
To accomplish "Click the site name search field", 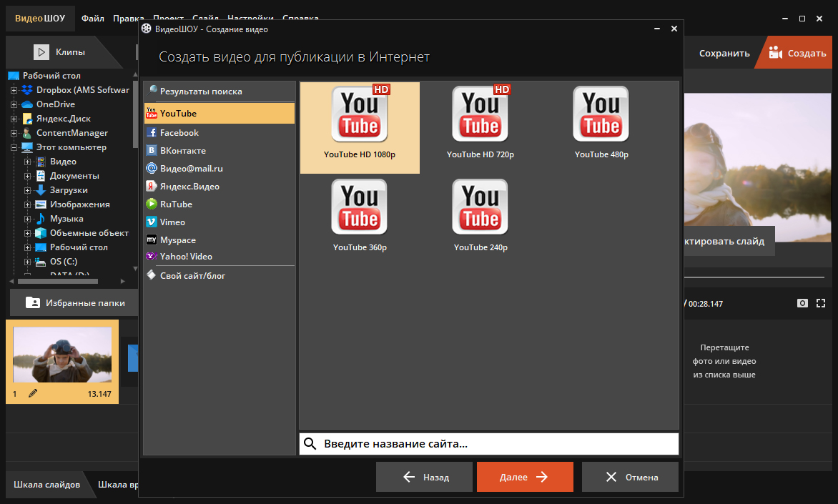I will click(489, 444).
